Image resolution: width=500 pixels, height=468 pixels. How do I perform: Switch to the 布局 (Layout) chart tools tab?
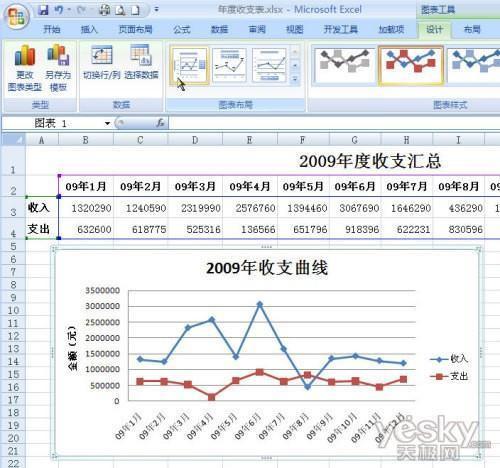pos(472,30)
